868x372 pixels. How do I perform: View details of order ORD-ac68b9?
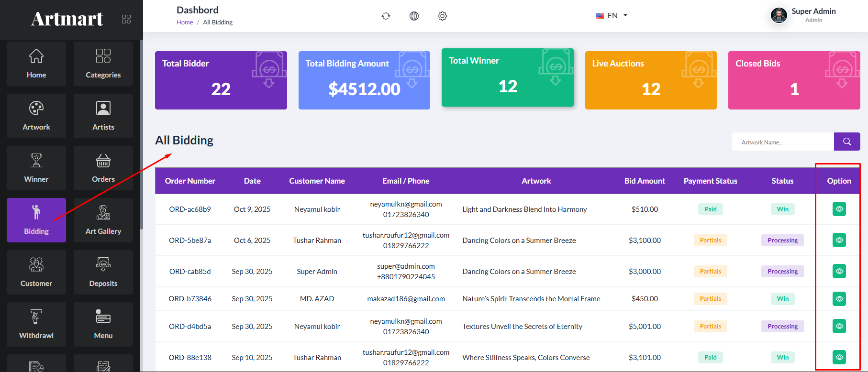[x=839, y=209]
